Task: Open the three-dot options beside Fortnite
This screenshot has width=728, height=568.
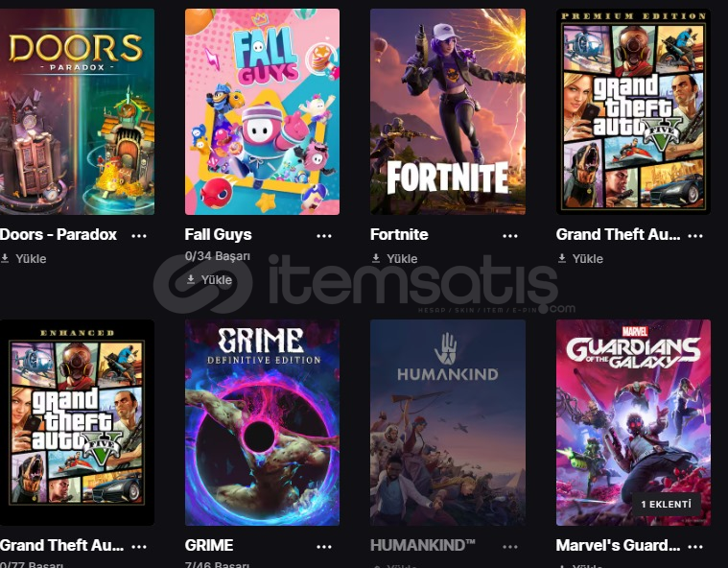Action: point(509,236)
